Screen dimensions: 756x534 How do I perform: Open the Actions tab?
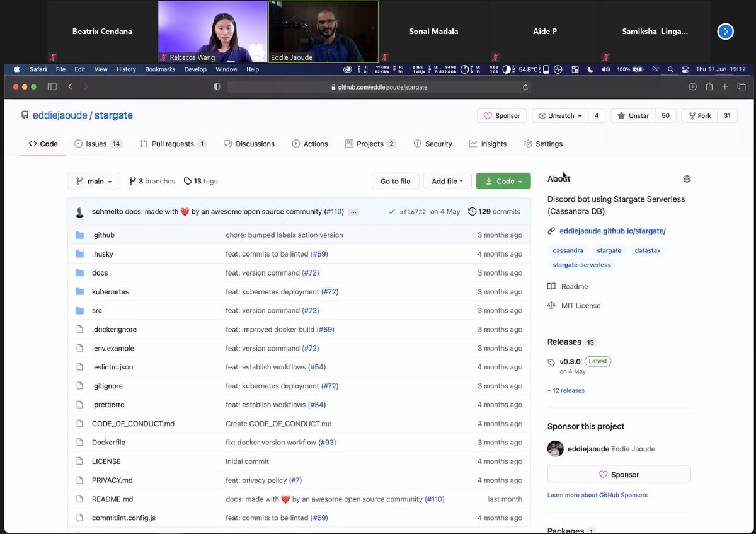coord(310,144)
